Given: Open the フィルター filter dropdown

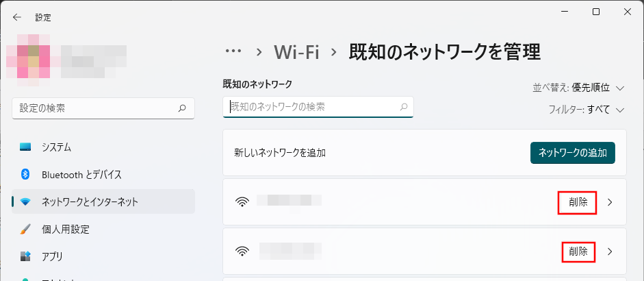Looking at the screenshot, I should click(x=587, y=110).
